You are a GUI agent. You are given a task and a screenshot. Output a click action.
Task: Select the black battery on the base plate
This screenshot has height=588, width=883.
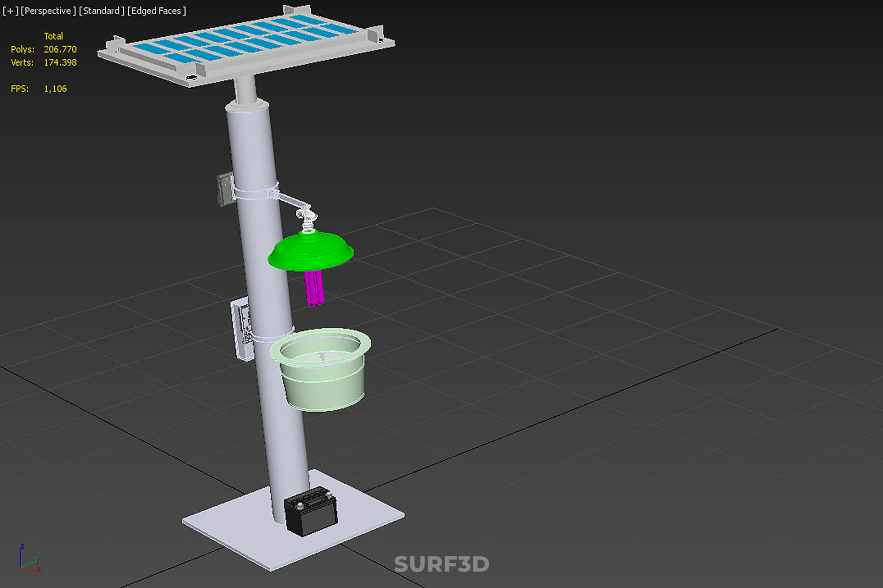pyautogui.click(x=311, y=512)
